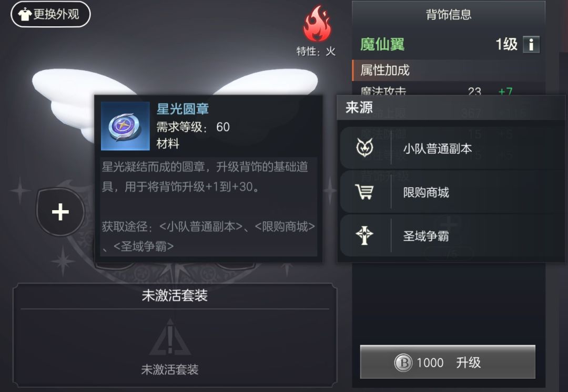Image resolution: width=568 pixels, height=392 pixels.
Task: Select the 圣域争霸 source entry
Action: (452, 235)
